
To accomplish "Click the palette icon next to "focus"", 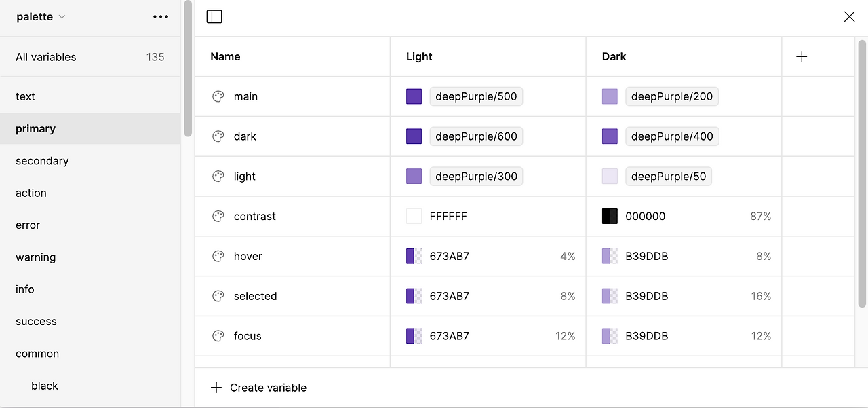I will pos(218,336).
